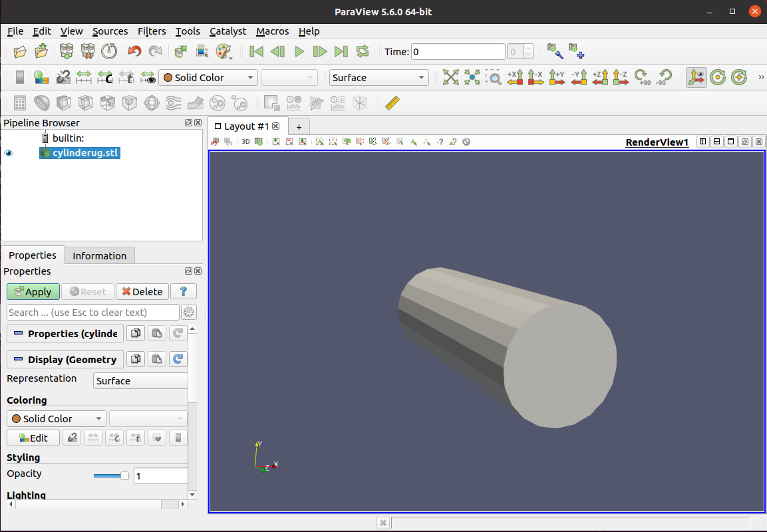This screenshot has width=767, height=532.
Task: Toggle orientation axes visibility
Action: pos(696,77)
